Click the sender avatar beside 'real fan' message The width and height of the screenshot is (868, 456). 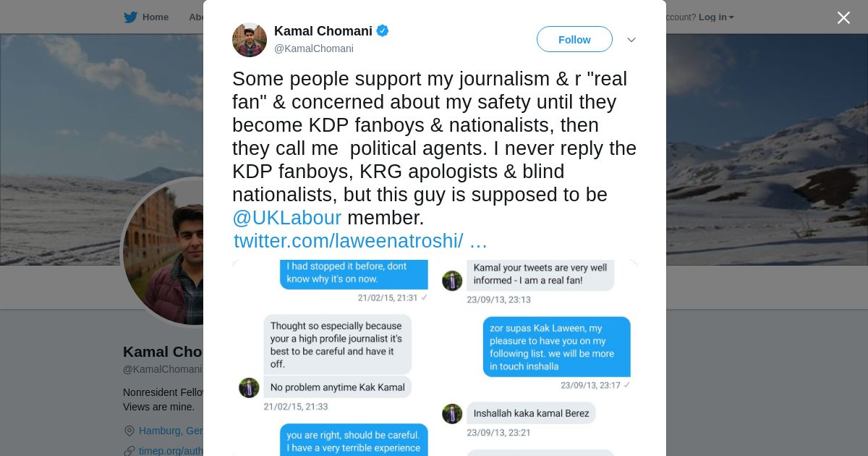[x=452, y=281]
